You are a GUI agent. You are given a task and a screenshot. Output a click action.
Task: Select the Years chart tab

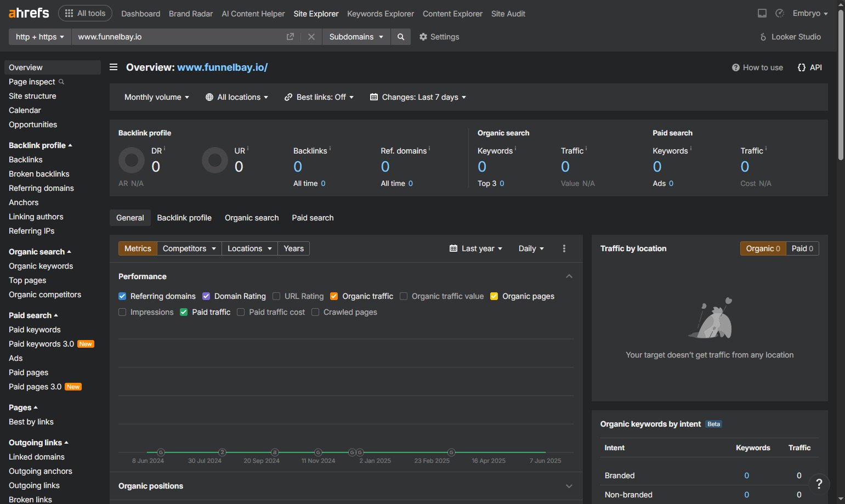pos(294,248)
